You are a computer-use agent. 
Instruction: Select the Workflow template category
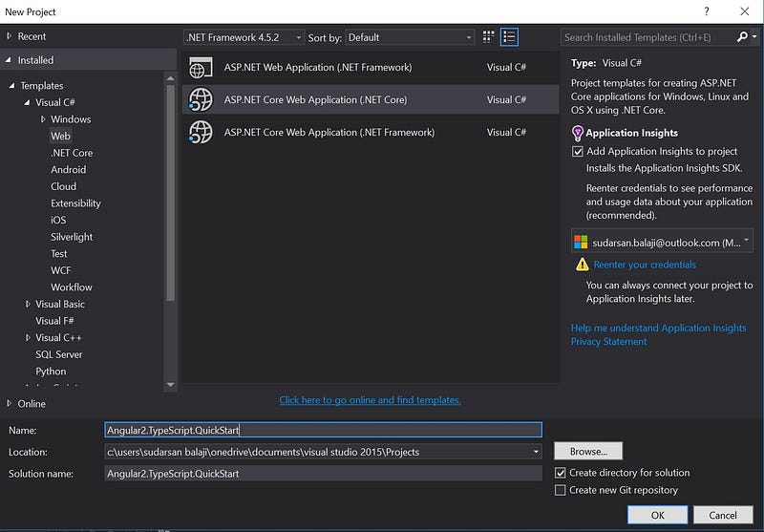(71, 287)
